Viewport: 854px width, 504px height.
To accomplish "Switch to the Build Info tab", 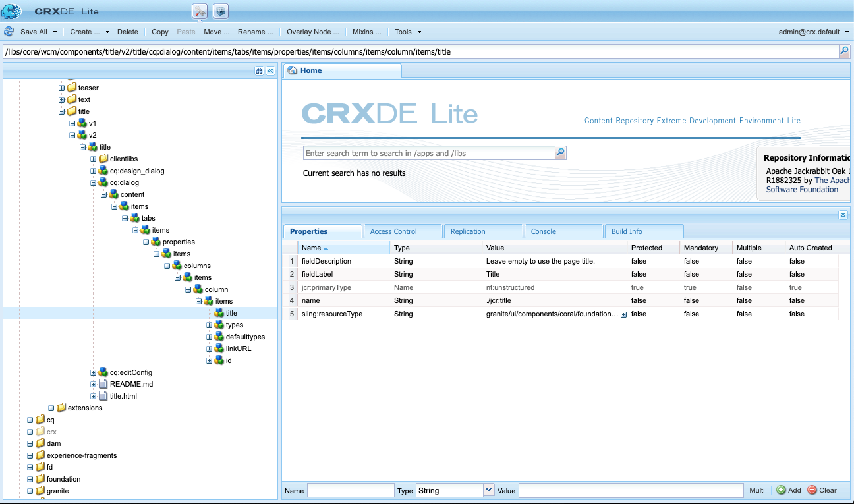I will [x=644, y=231].
